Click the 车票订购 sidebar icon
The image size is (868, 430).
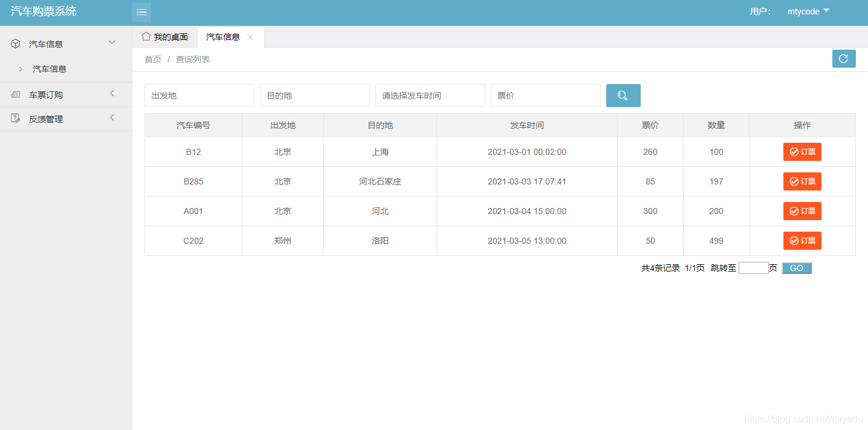point(16,94)
